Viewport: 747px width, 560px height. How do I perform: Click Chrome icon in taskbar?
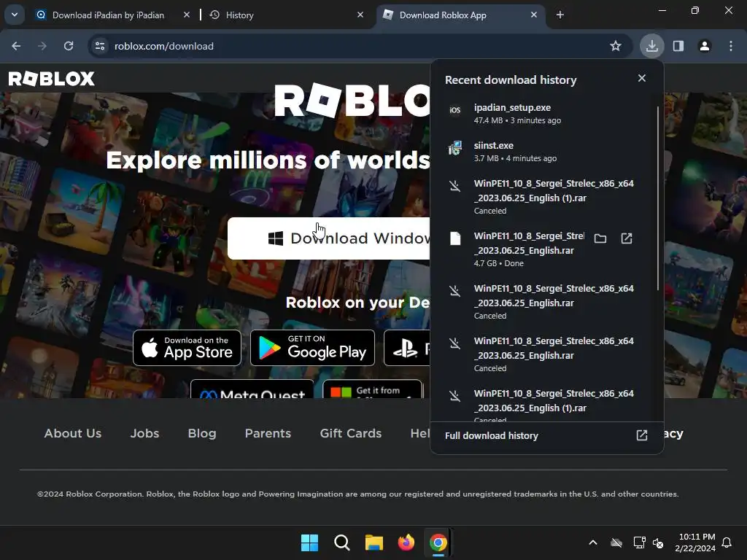click(x=438, y=542)
